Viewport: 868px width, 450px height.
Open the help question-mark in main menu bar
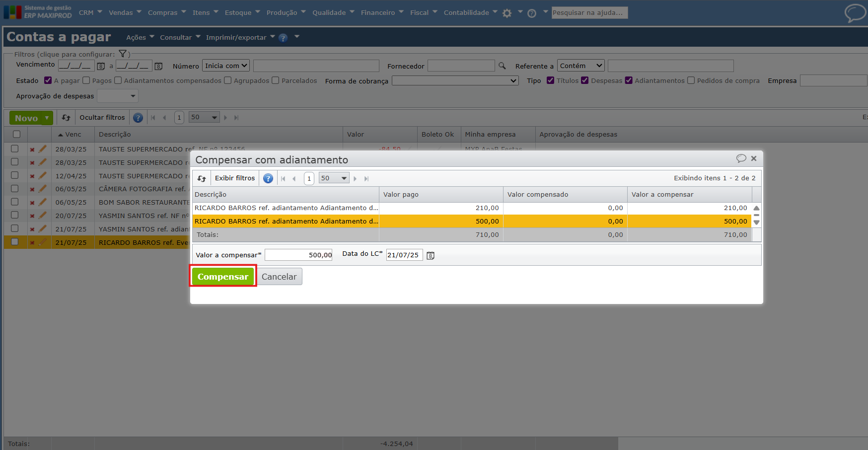[532, 13]
